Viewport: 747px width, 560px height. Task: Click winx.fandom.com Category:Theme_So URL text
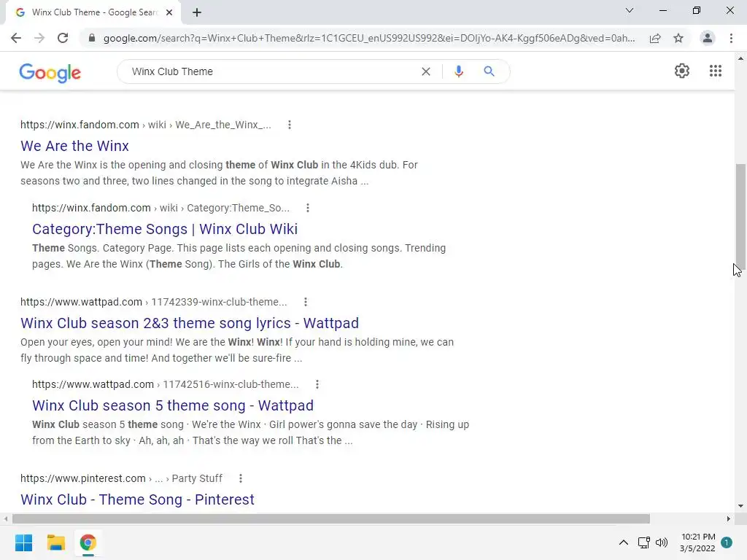(160, 208)
